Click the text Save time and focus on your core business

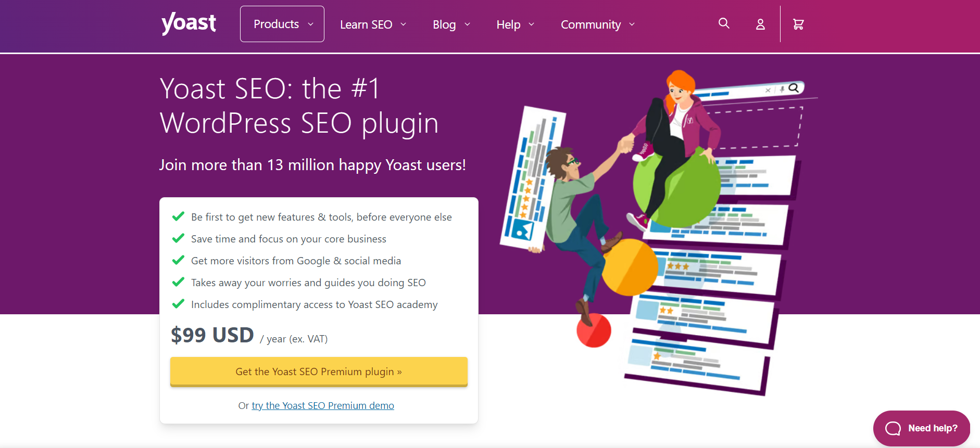288,239
